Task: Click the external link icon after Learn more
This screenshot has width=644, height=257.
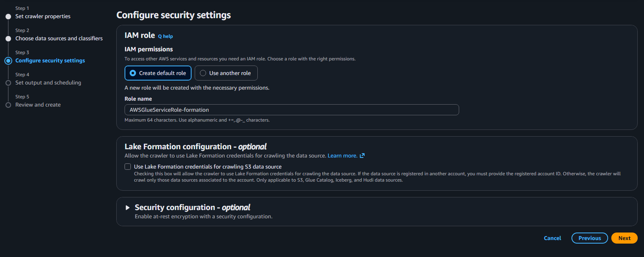Action: click(362, 156)
